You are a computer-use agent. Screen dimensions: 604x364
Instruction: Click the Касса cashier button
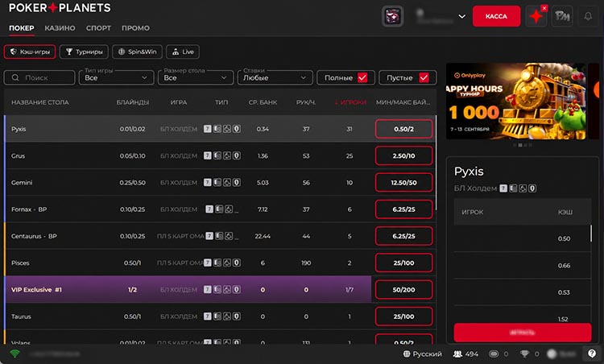click(496, 16)
